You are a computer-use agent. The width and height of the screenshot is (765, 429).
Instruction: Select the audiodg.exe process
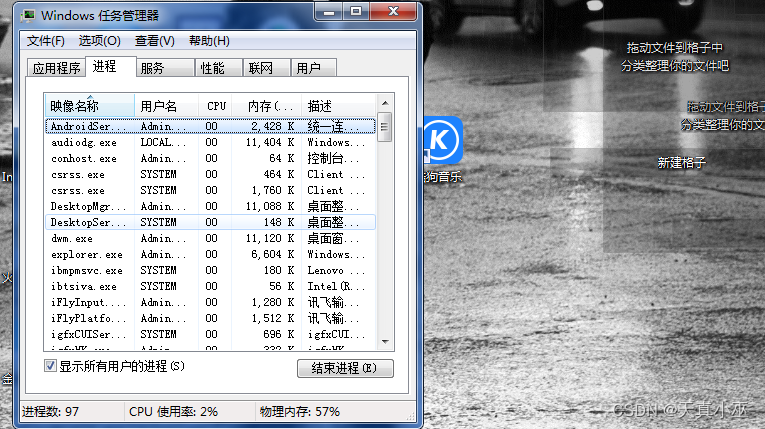click(210, 143)
